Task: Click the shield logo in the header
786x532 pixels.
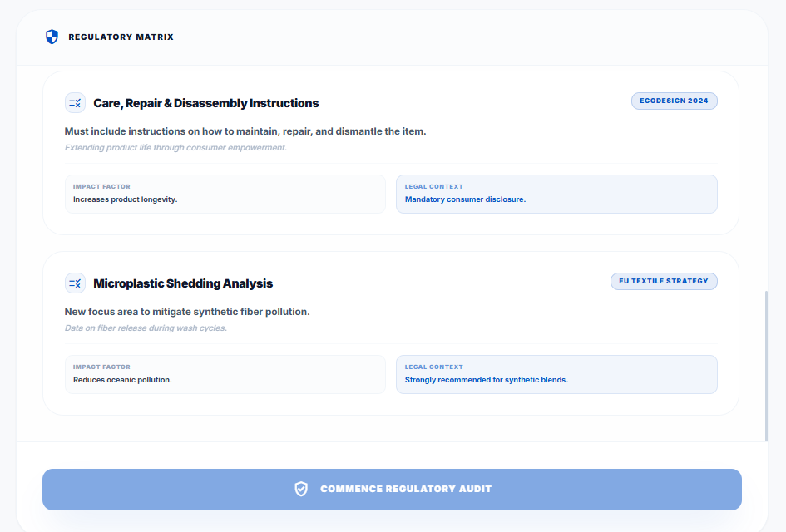Action: (52, 37)
